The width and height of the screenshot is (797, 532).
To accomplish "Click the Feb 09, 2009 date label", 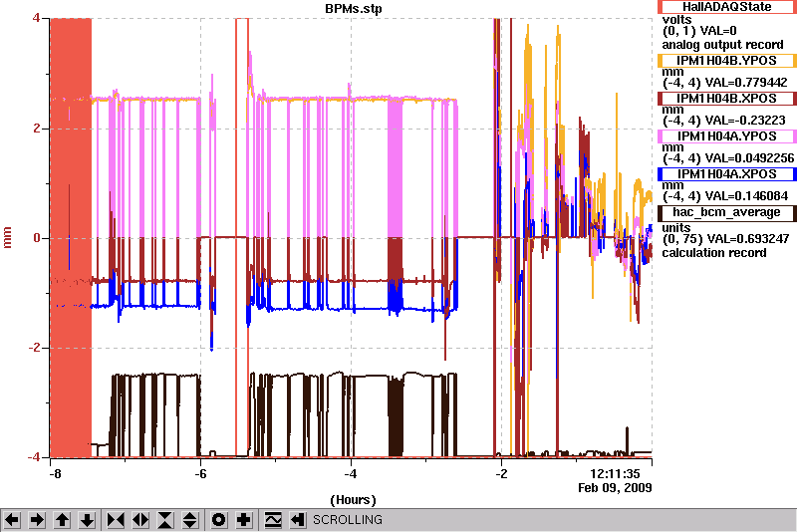I will (615, 488).
